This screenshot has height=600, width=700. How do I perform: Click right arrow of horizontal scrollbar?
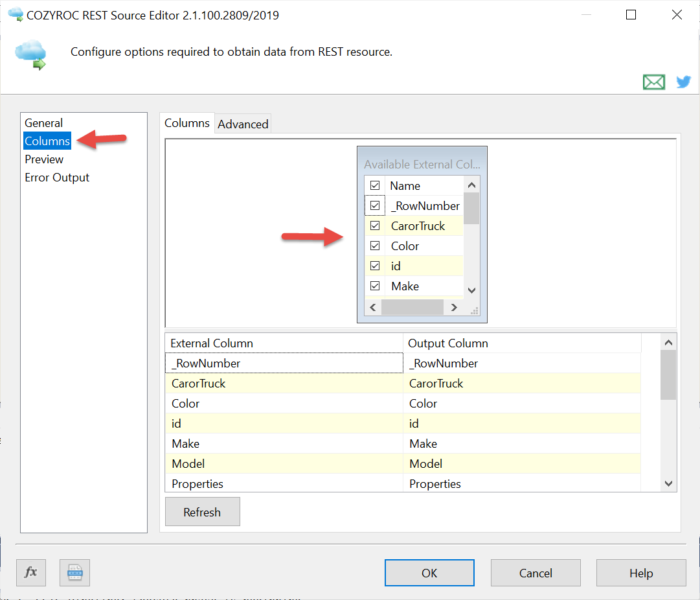coord(453,307)
